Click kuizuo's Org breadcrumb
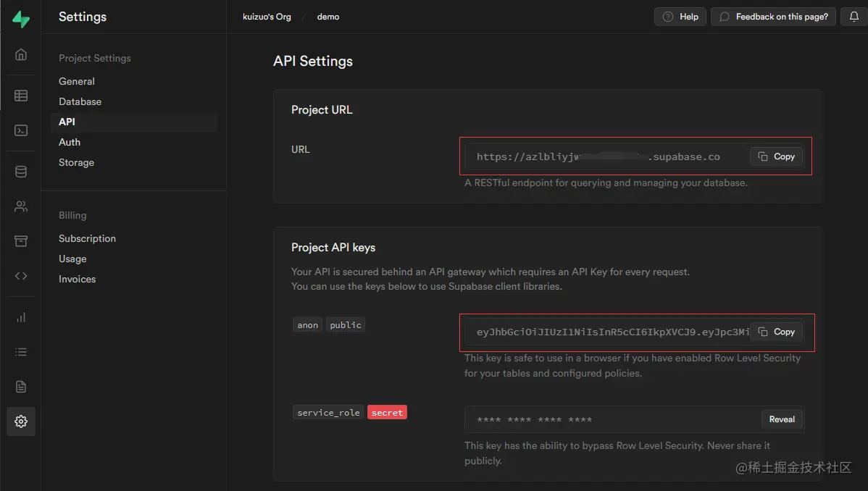The image size is (868, 491). point(267,17)
